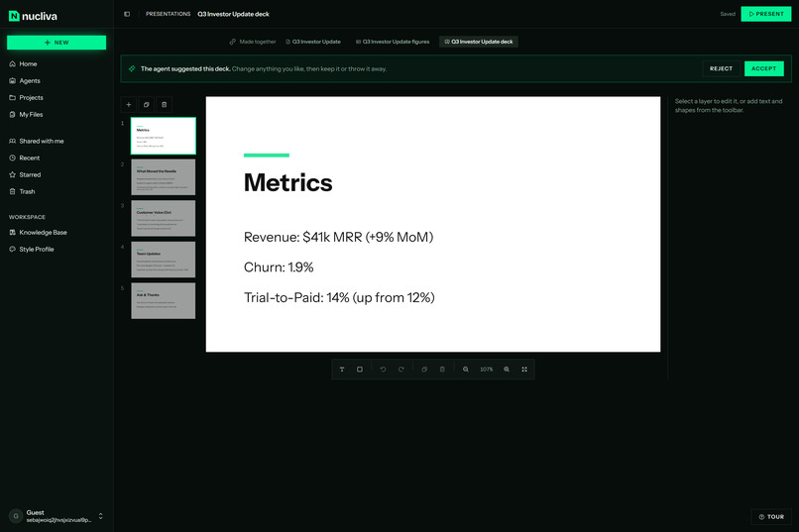The width and height of the screenshot is (799, 532).
Task: Reject the suggested deck
Action: [721, 68]
